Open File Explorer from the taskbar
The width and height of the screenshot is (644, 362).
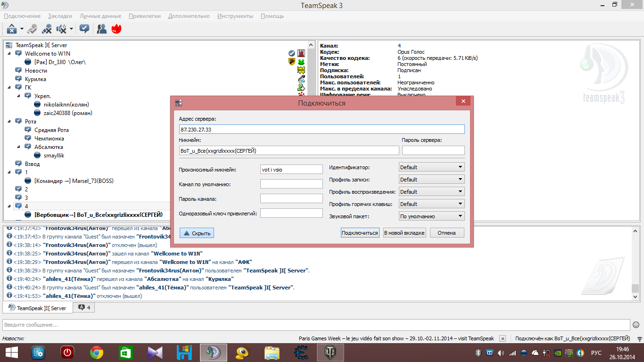[x=272, y=353]
